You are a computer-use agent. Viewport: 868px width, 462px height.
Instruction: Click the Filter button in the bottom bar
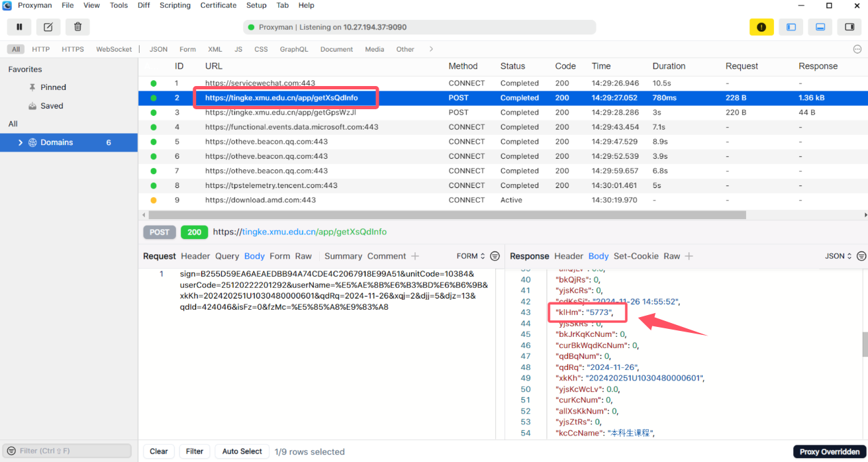tap(195, 451)
